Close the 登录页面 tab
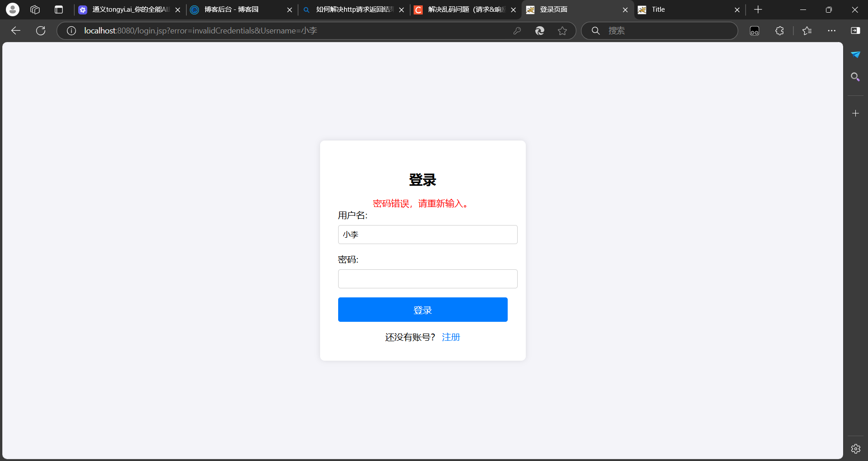 [625, 9]
